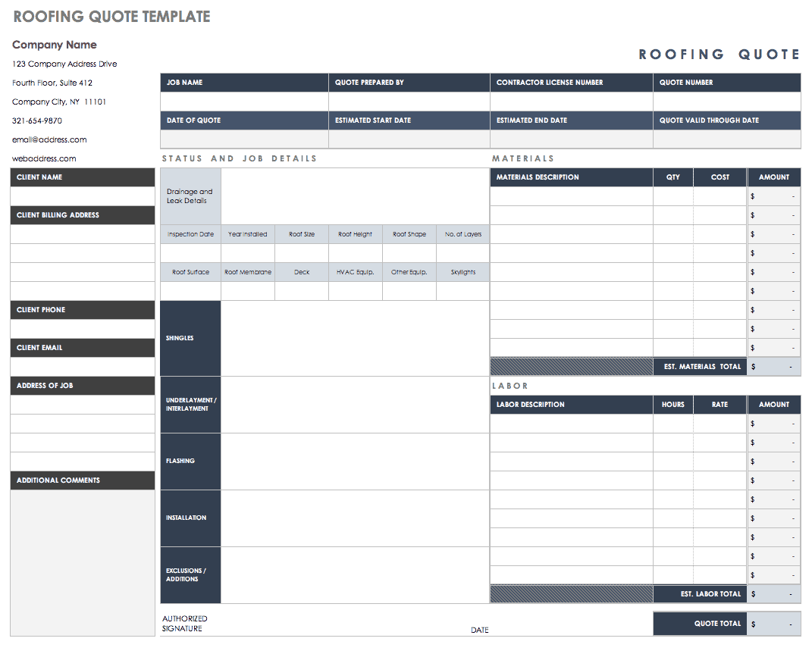
Task: Select the empty cell under Quote Prepared By
Action: (409, 102)
